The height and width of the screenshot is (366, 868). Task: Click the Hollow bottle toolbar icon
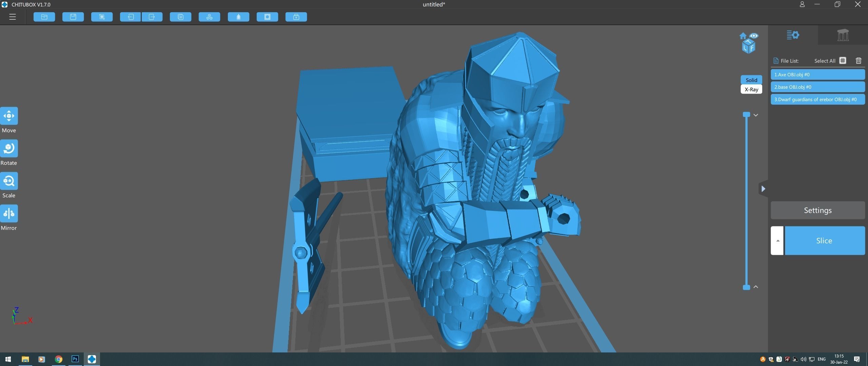coord(238,17)
